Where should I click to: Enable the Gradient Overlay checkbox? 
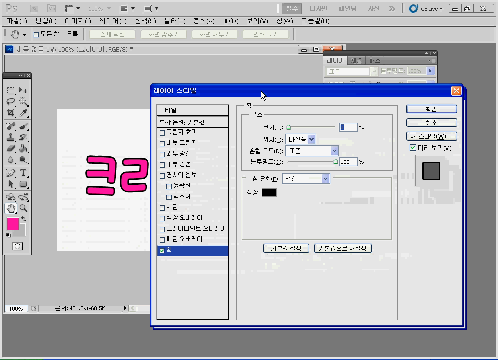(162, 229)
